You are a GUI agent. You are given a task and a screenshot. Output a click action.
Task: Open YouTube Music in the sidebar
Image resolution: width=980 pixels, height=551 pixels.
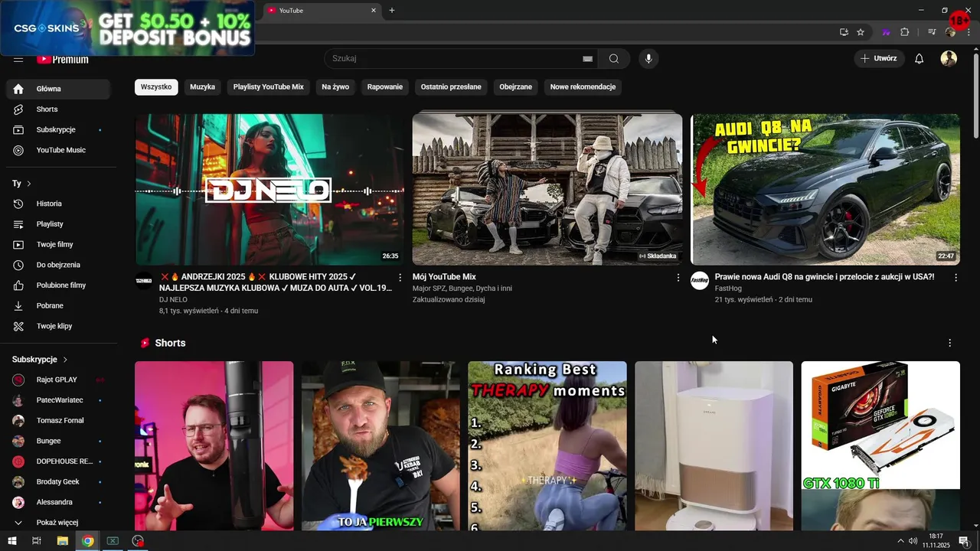pos(58,150)
